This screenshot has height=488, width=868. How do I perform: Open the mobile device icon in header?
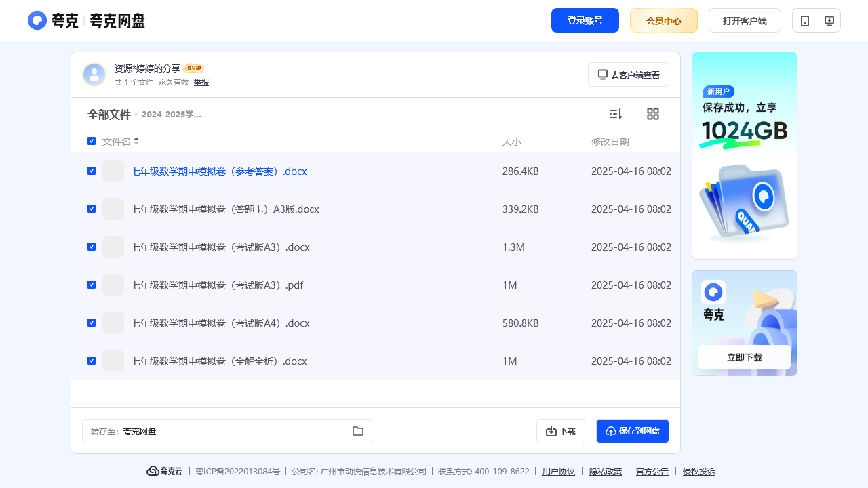point(805,21)
